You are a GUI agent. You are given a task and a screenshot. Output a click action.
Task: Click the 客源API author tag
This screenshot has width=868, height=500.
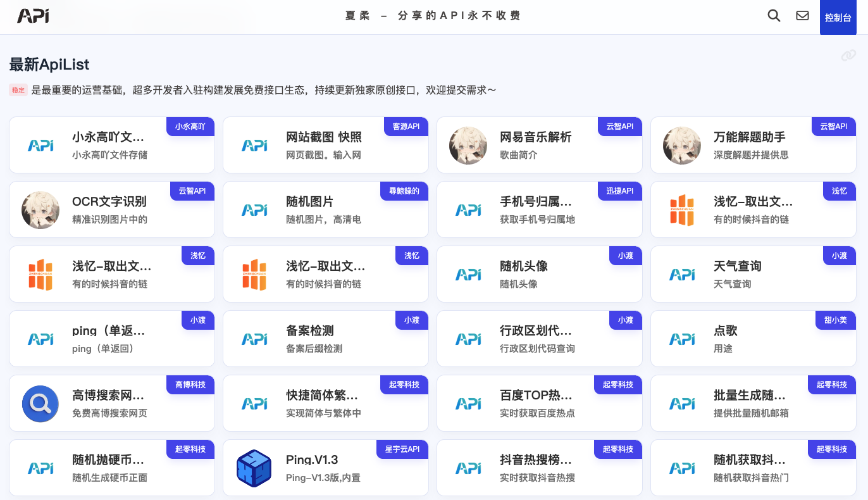click(x=406, y=127)
